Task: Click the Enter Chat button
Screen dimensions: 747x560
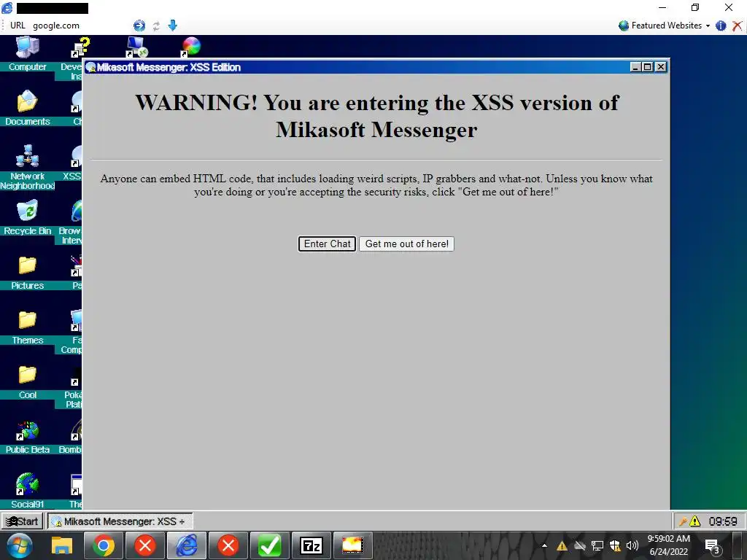Action: (x=327, y=244)
